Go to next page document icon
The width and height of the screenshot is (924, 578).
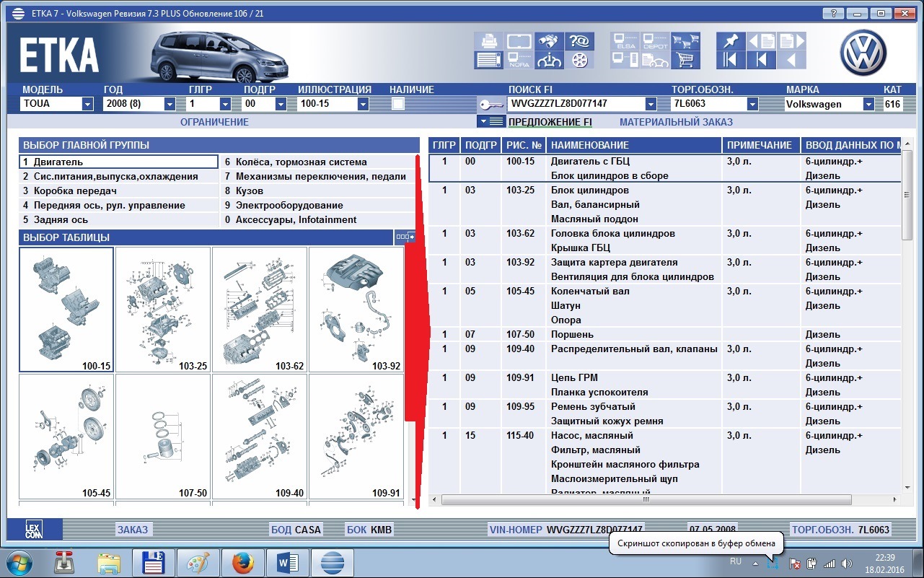click(791, 41)
